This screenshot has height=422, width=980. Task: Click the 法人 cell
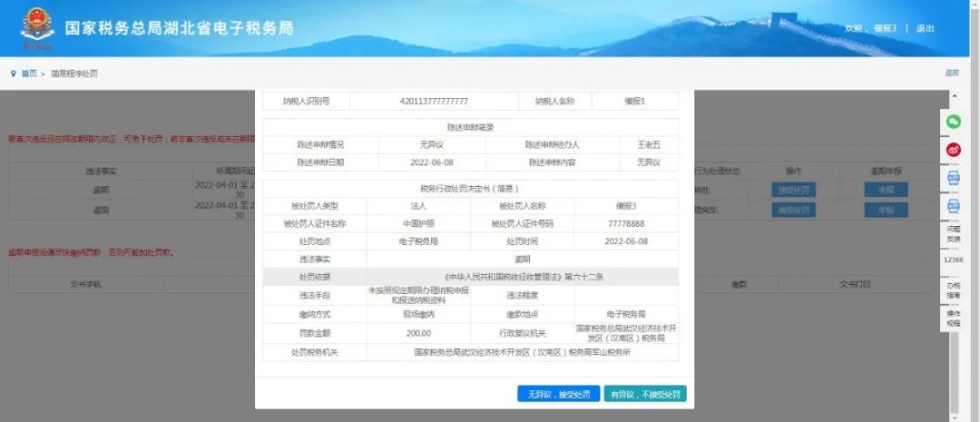click(418, 206)
